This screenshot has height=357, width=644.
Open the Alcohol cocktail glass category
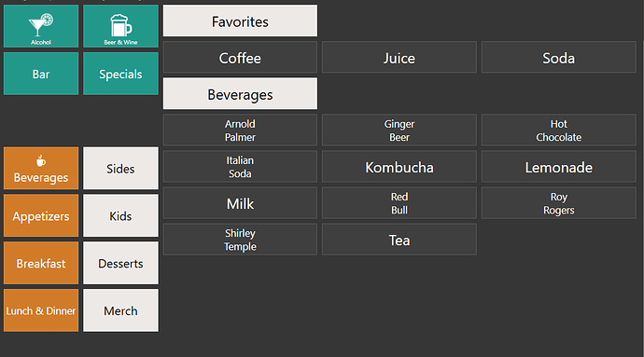(41, 26)
